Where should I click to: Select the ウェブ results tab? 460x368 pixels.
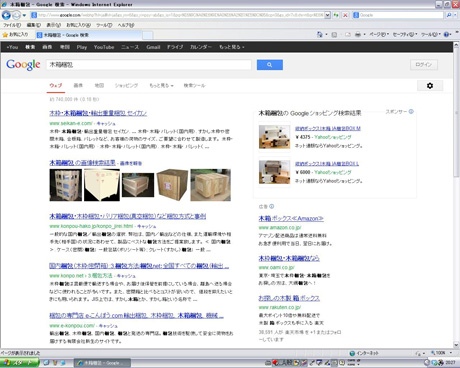tap(56, 86)
